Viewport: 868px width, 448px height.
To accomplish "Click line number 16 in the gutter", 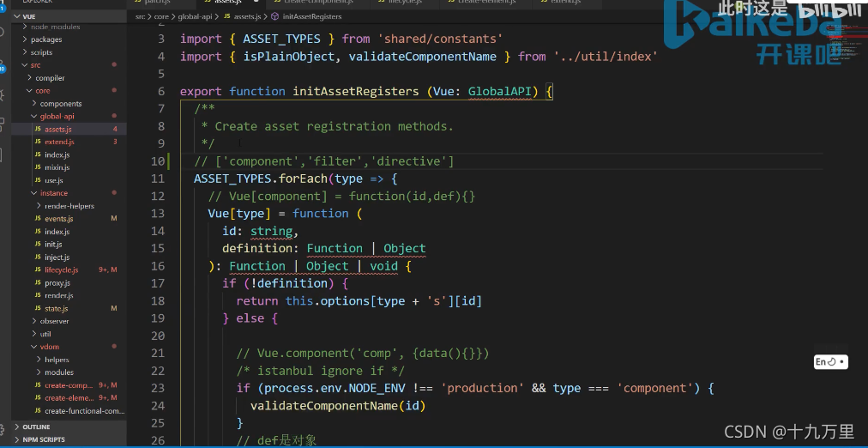I will tap(158, 266).
